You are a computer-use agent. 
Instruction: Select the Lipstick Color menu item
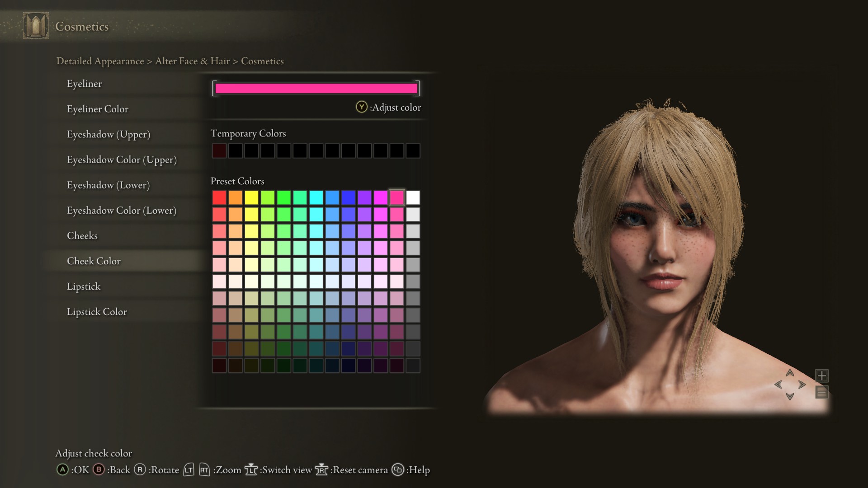pos(97,312)
